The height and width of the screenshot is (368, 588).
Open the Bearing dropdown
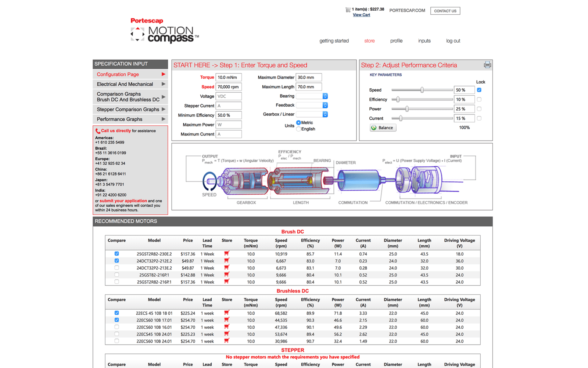pos(312,96)
